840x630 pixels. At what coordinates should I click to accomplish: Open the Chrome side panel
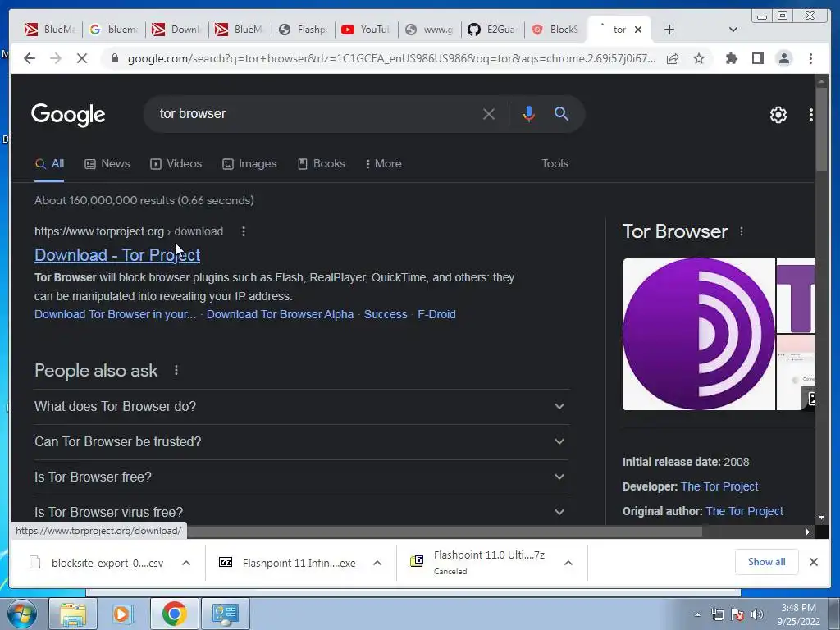[757, 58]
